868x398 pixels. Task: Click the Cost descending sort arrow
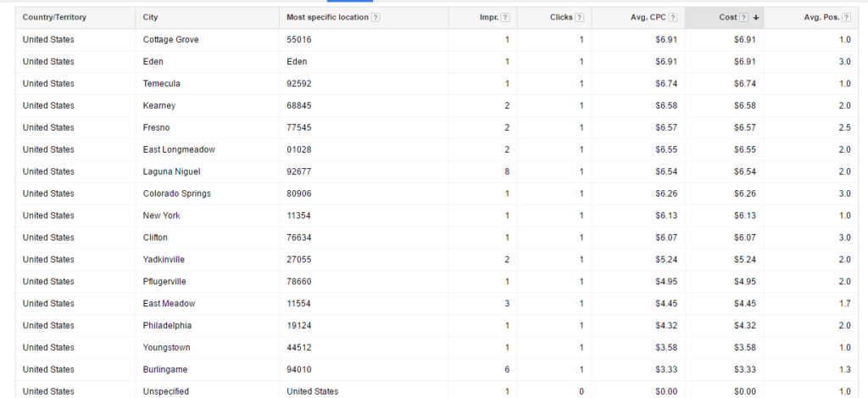[755, 18]
